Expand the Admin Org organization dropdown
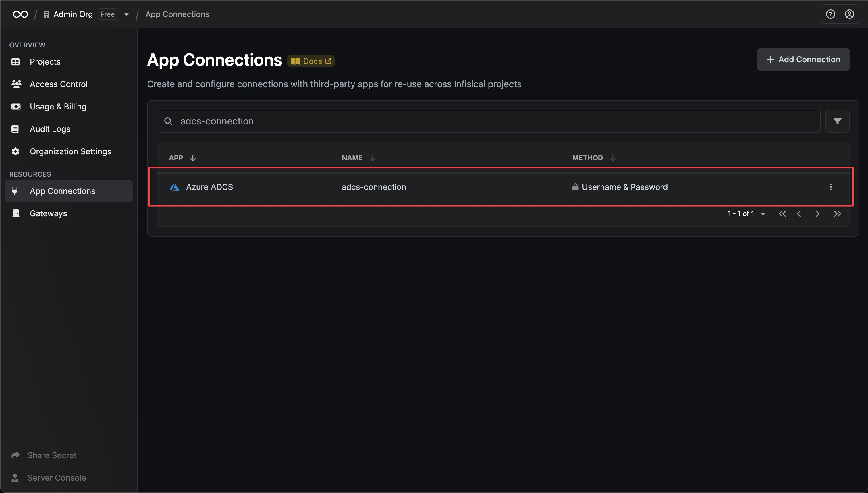The image size is (868, 493). tap(126, 15)
